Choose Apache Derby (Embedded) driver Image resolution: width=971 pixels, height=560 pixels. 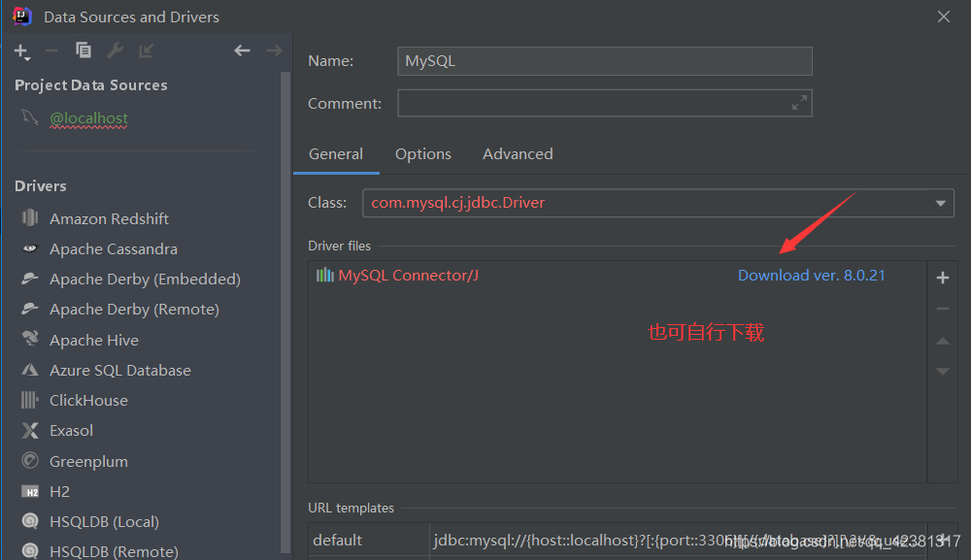[147, 280]
